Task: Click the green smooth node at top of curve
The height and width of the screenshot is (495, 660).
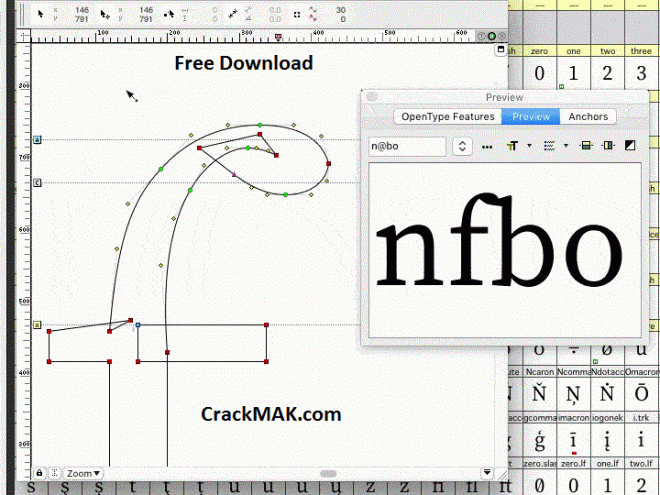Action: [260, 125]
